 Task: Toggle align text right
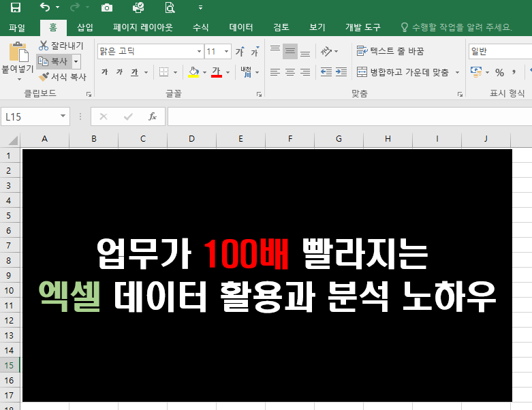[x=305, y=72]
